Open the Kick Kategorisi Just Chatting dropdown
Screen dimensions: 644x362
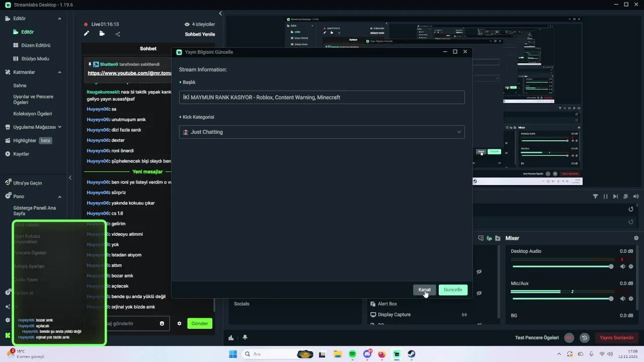click(321, 132)
